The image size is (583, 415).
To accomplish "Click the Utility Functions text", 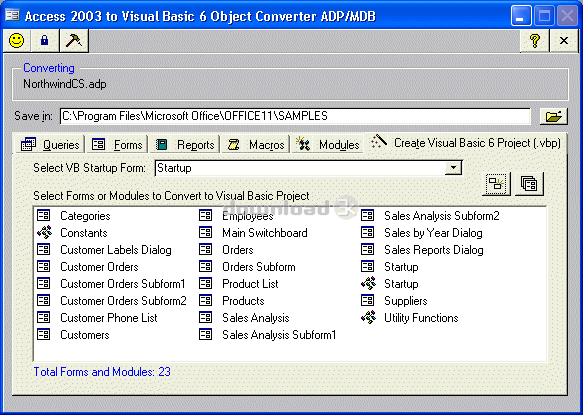I will point(421,318).
